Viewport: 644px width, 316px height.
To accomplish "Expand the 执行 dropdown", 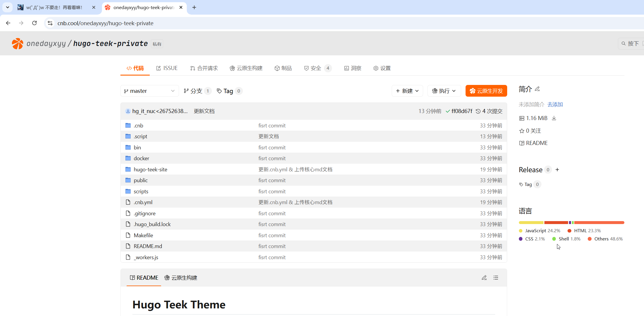I will pyautogui.click(x=444, y=91).
